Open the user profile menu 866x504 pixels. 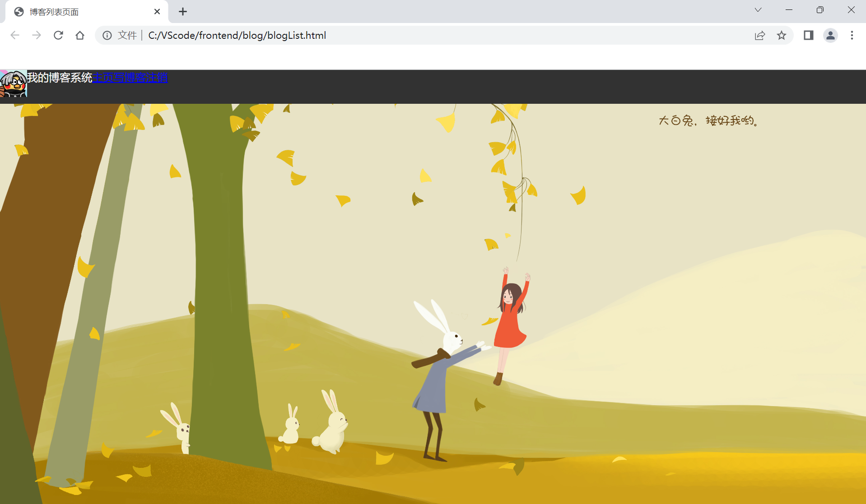point(830,35)
